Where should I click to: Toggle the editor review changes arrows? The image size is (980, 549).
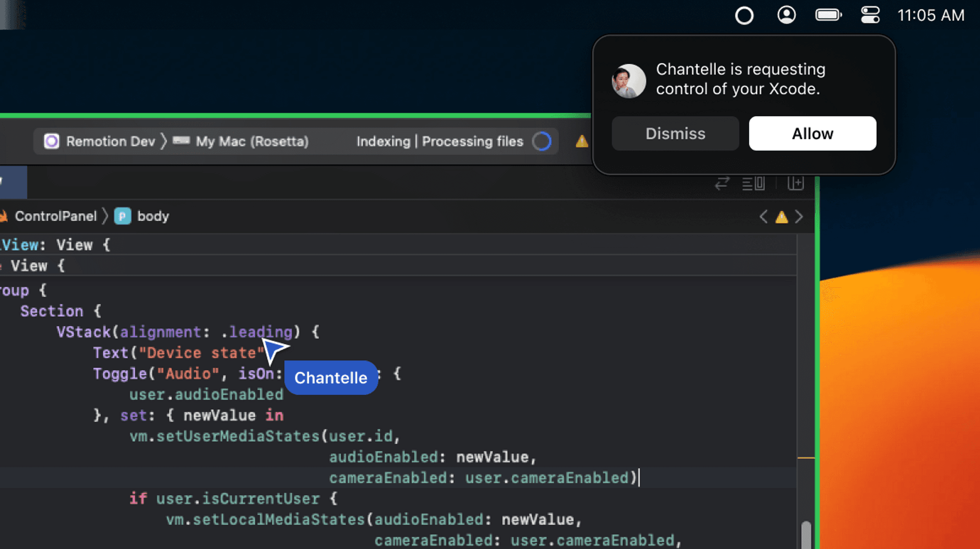[x=722, y=183]
